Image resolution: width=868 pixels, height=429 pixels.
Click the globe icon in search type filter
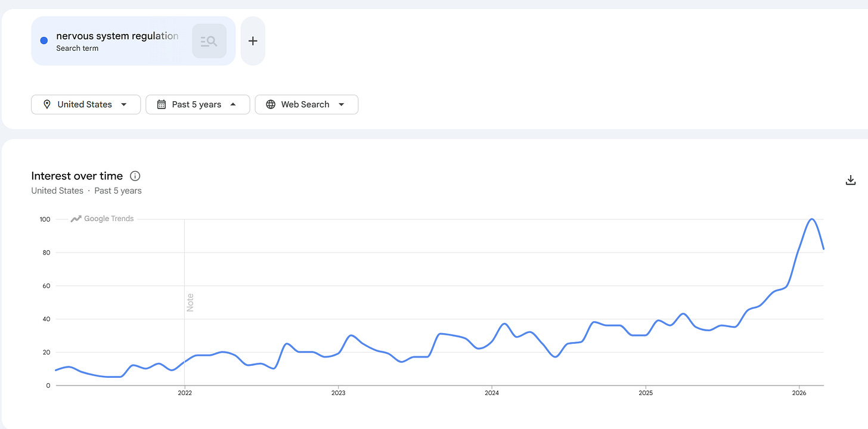[x=271, y=104]
